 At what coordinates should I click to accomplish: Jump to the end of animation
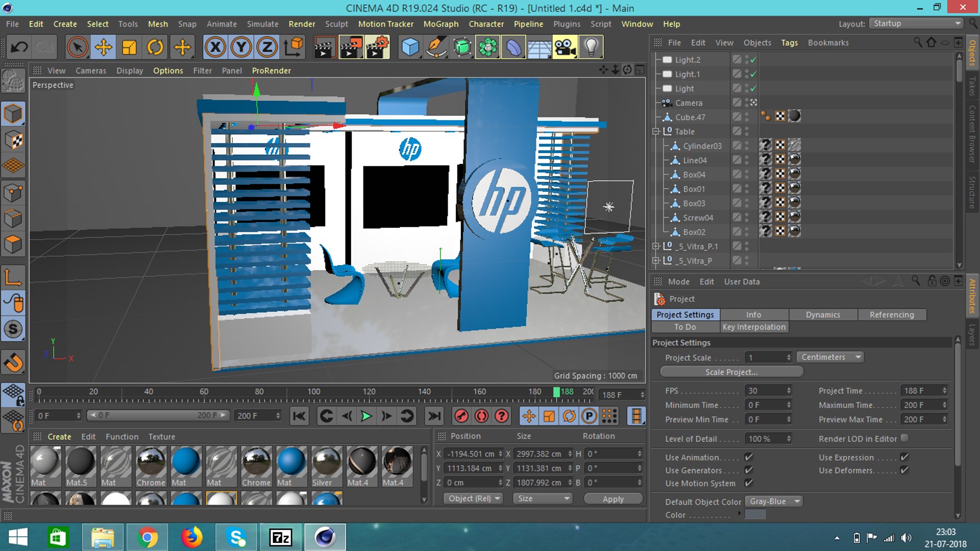coord(434,416)
